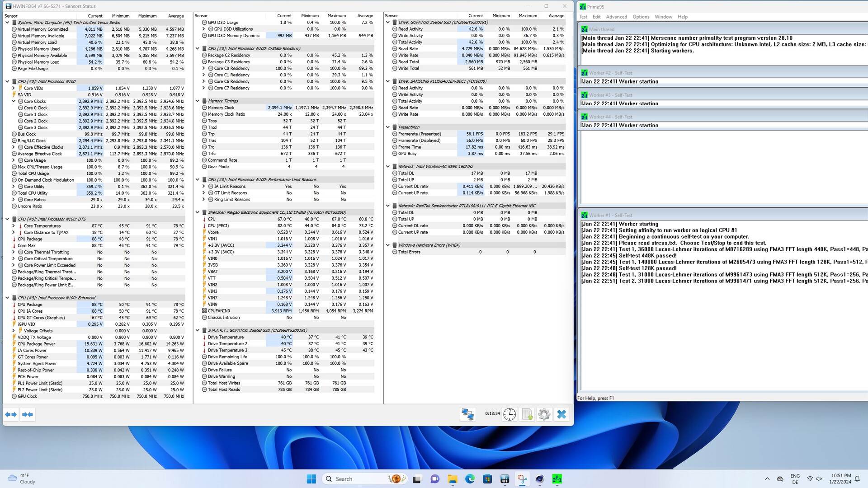Collapse the S.M.A.R.T. GOFATOO 256GB SSD group

tap(198, 330)
